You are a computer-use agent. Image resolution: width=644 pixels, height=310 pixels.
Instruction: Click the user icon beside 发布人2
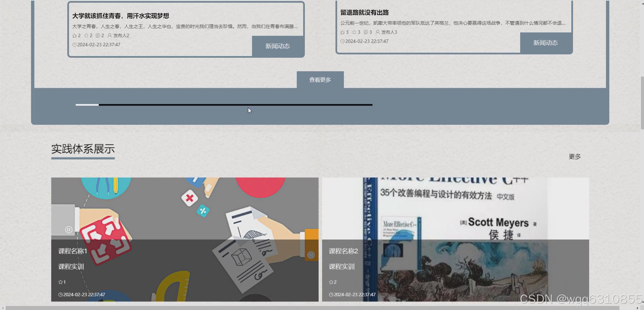coord(110,35)
